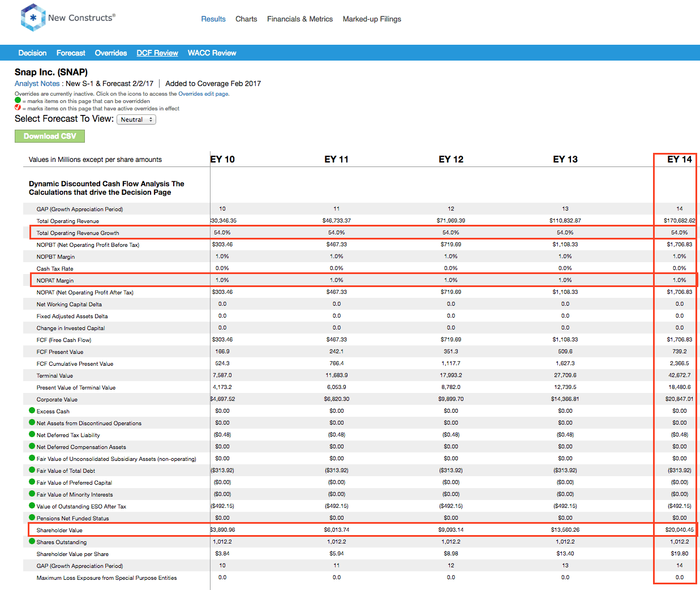Image resolution: width=700 pixels, height=590 pixels.
Task: Click the $3.84 per share value in EY 10
Action: (222, 554)
